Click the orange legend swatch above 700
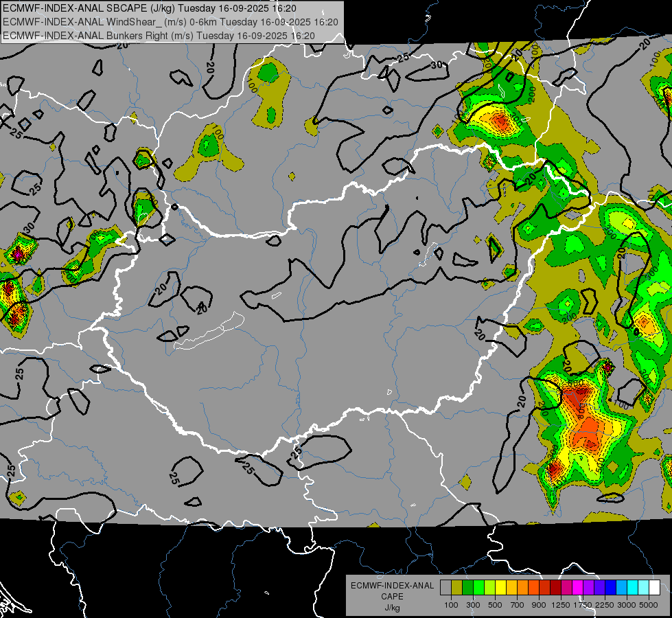This screenshot has height=618, width=672. (522, 588)
